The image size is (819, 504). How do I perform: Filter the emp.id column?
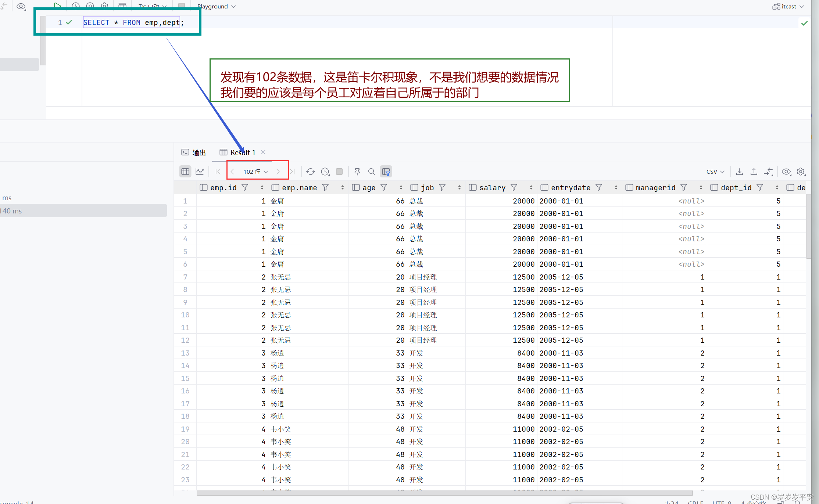click(x=245, y=188)
